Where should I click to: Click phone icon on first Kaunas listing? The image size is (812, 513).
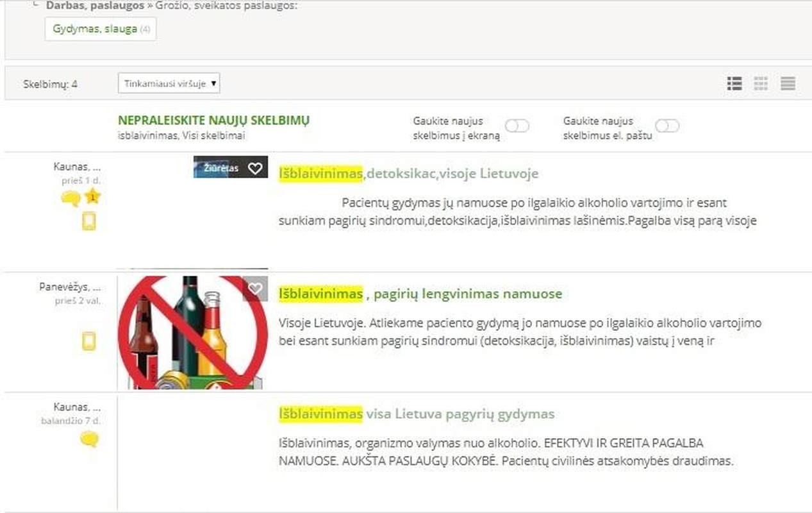(x=89, y=222)
